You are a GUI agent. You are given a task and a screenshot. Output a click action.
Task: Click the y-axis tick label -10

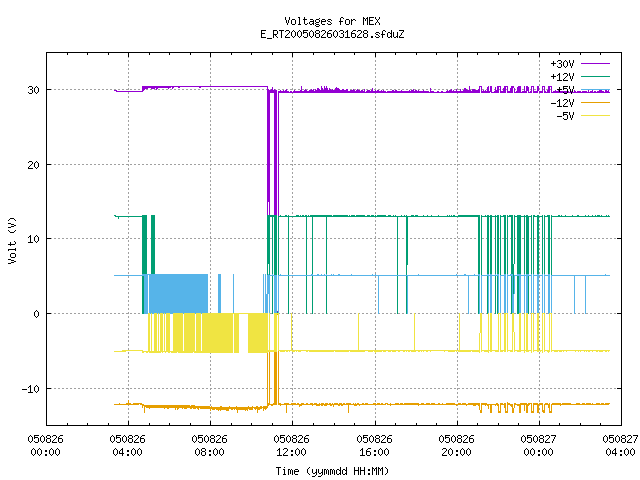coord(31,389)
